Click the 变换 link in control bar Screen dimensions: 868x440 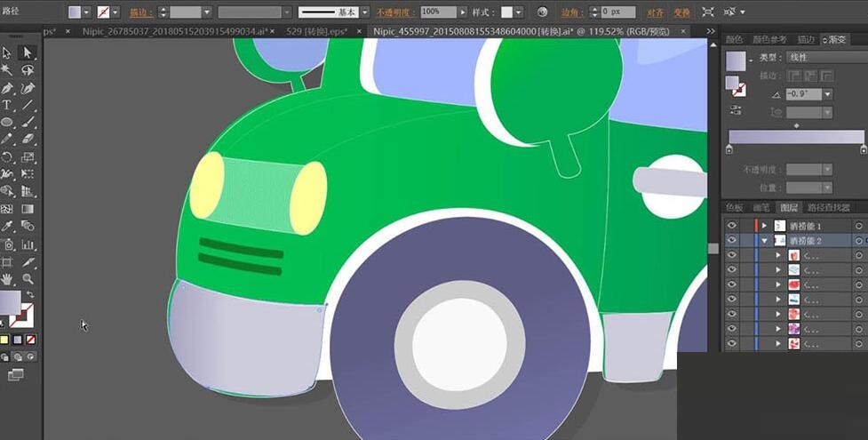click(681, 12)
